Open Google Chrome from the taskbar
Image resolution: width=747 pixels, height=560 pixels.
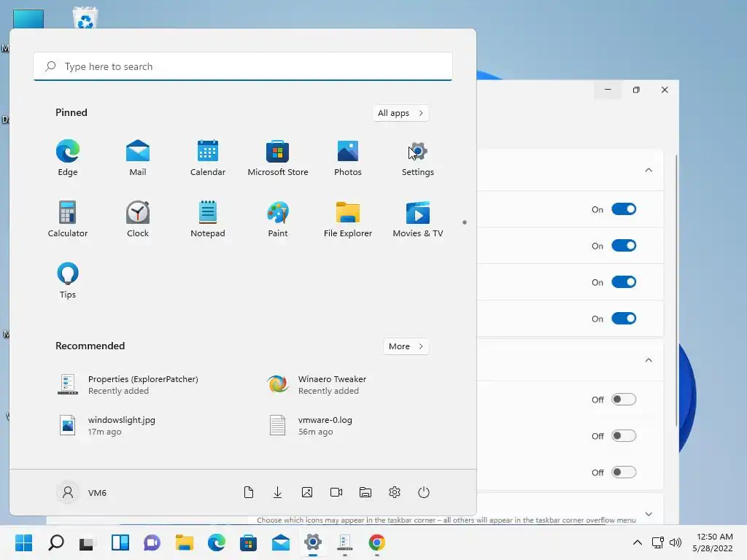[377, 542]
